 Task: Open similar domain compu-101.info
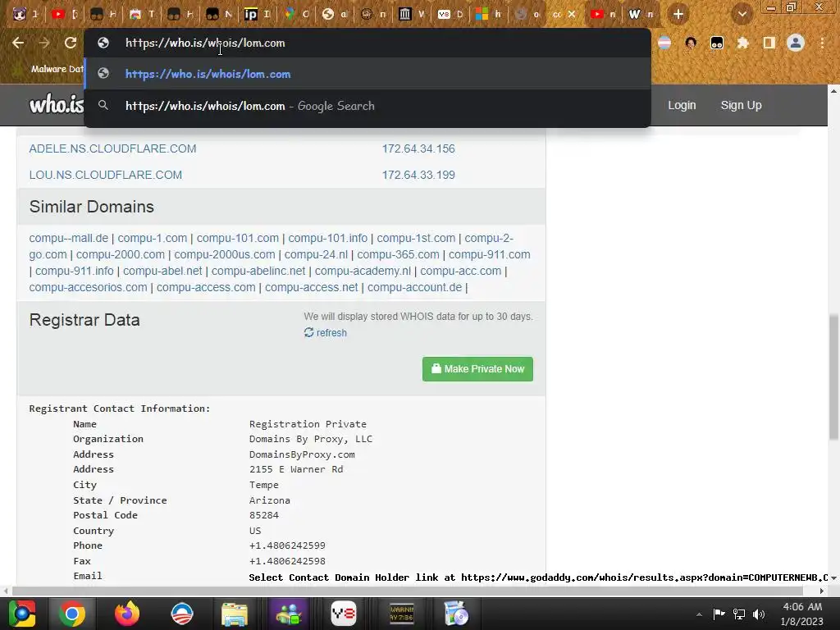pyautogui.click(x=328, y=238)
